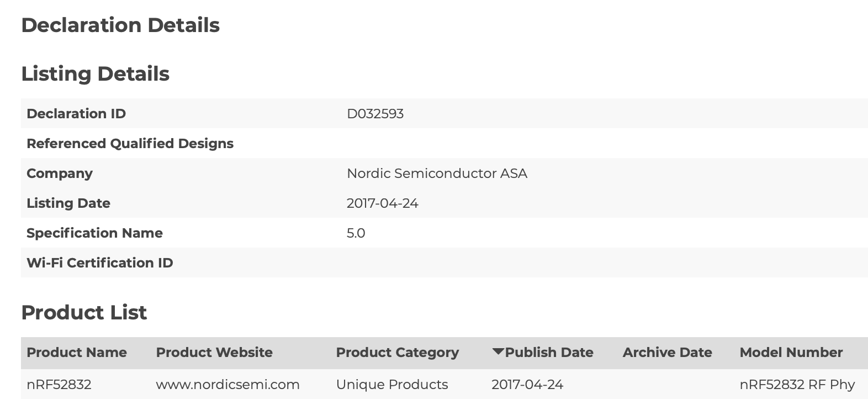Click the Wi-Fi Certification ID row label
868x420 pixels.
[99, 263]
